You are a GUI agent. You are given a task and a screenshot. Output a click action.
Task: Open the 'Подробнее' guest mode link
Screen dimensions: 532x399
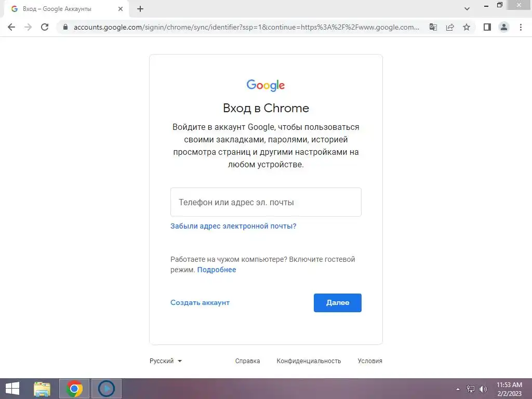217,270
